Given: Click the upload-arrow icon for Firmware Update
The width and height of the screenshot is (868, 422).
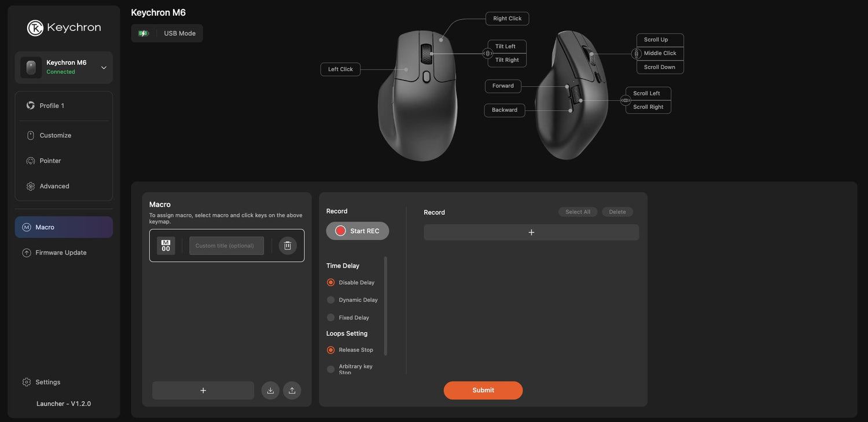Looking at the screenshot, I should tap(27, 253).
